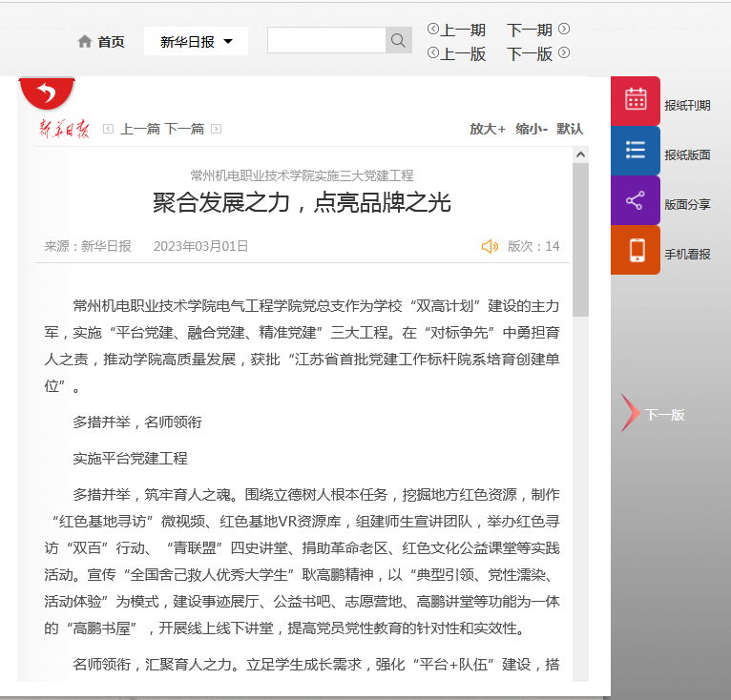Screen dimensions: 731x700
Task: Play audio with the speaker icon
Action: pyautogui.click(x=490, y=246)
